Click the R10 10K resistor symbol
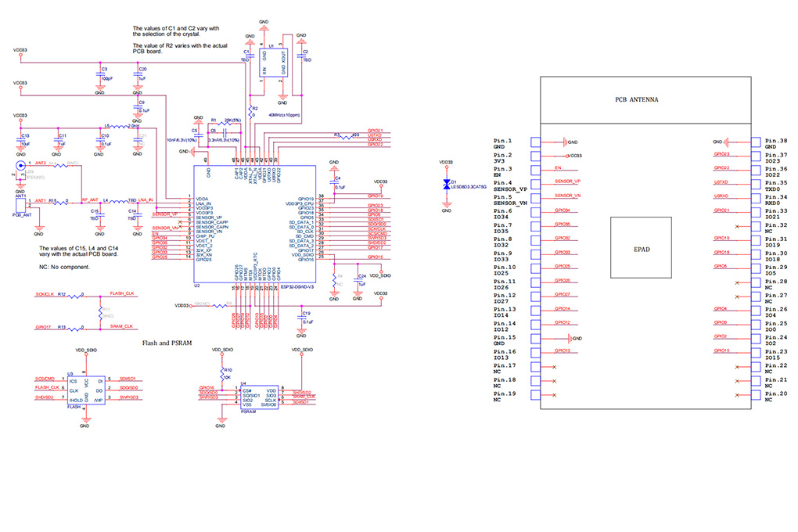Image resolution: width=798 pixels, height=532 pixels. tap(222, 373)
